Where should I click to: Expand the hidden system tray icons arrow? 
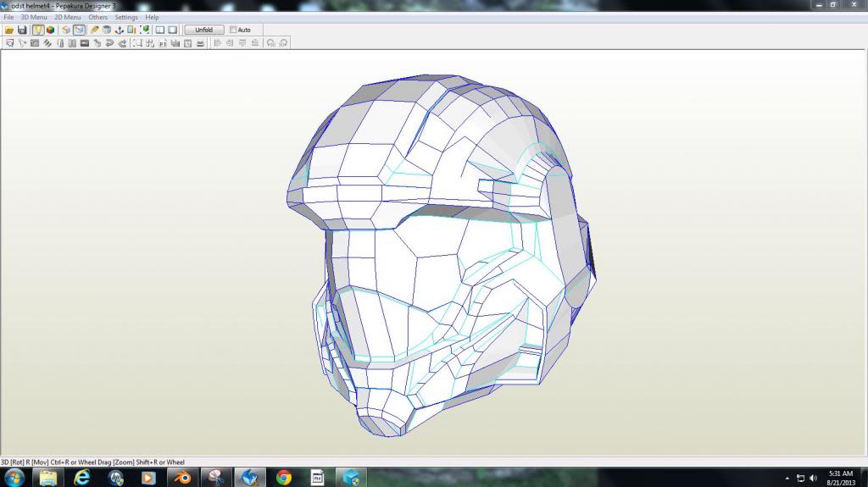point(787,479)
